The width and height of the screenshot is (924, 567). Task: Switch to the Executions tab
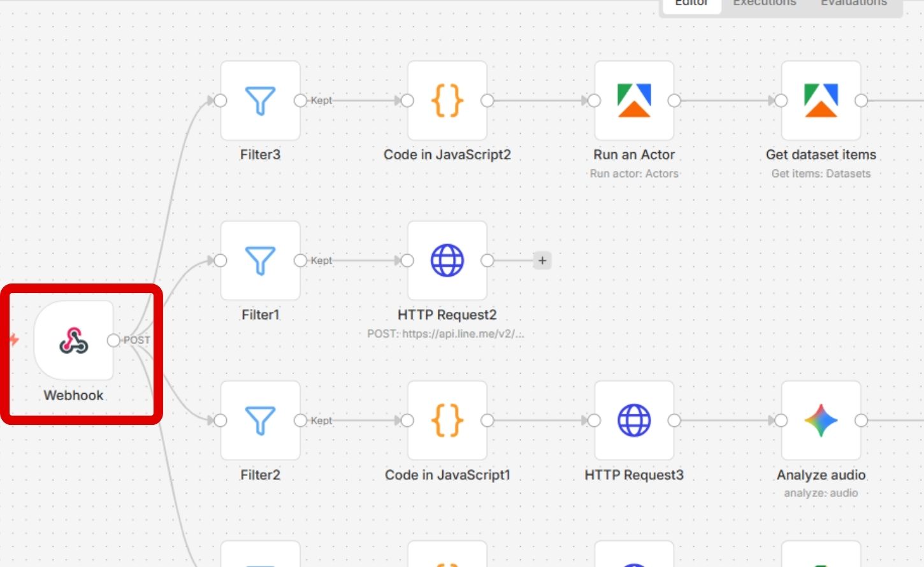pos(764,3)
